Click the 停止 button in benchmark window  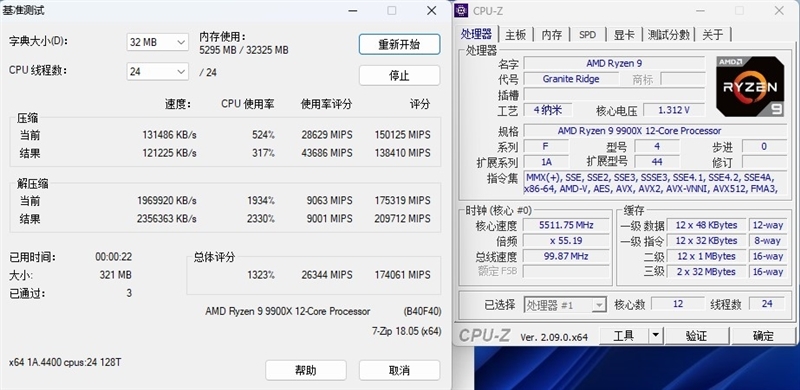click(x=399, y=76)
